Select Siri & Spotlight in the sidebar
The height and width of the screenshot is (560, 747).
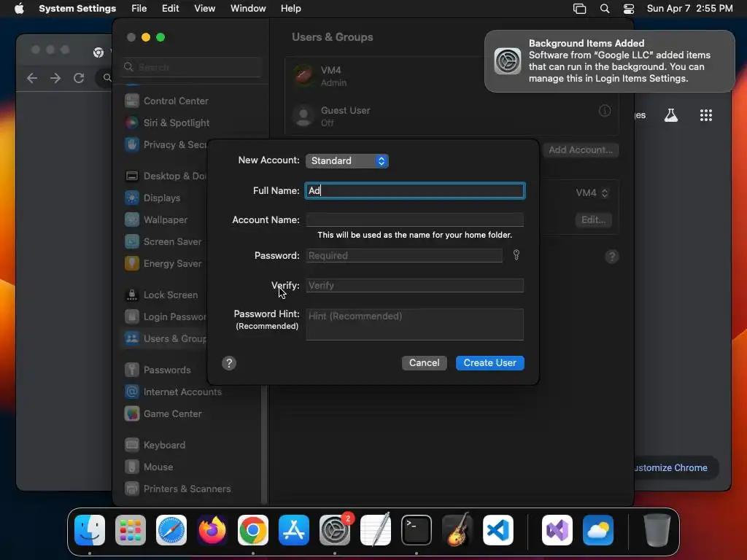coord(190,122)
